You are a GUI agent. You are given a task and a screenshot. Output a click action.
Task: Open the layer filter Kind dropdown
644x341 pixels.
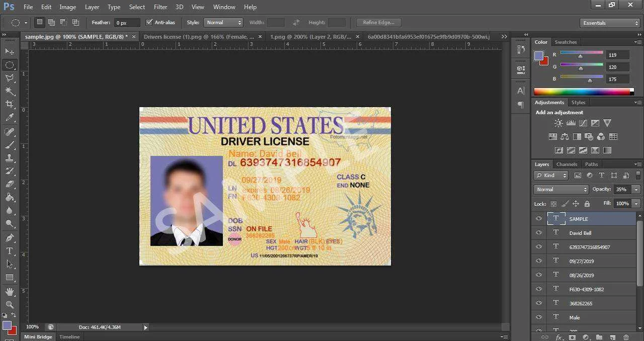pyautogui.click(x=551, y=175)
